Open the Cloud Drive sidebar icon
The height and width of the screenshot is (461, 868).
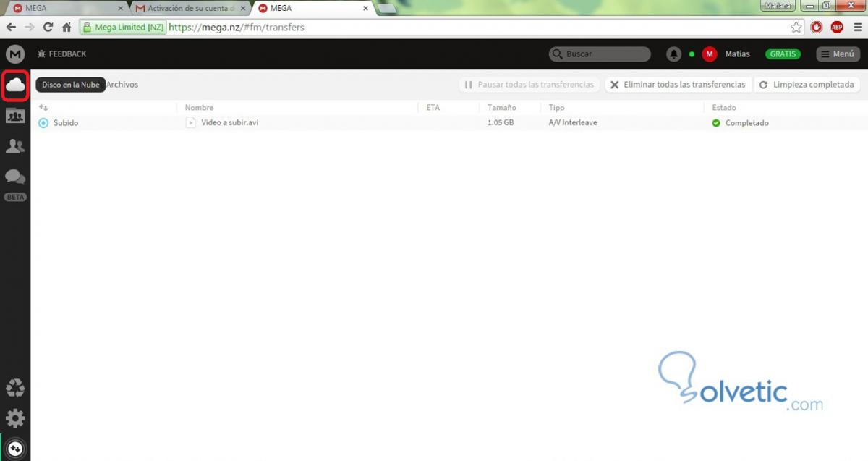15,85
